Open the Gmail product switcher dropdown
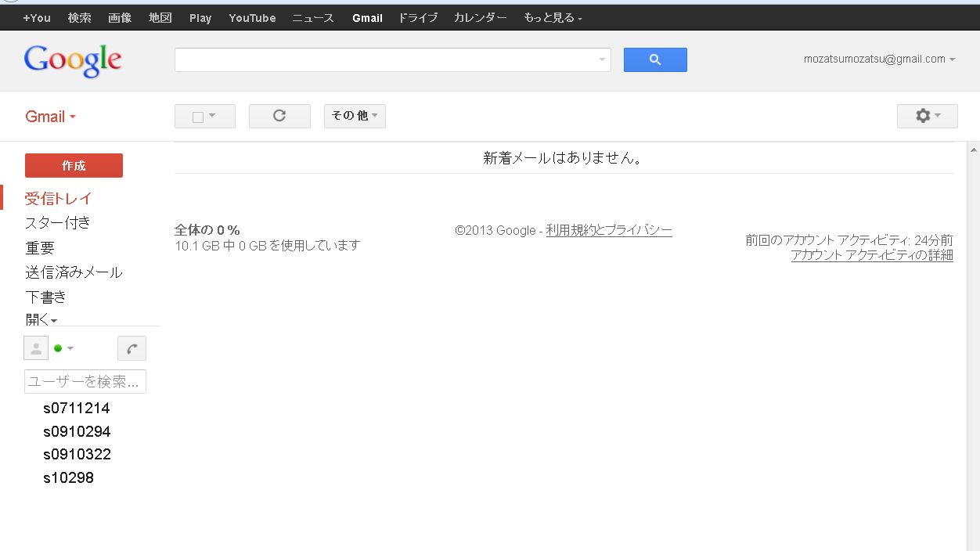The height and width of the screenshot is (551, 980). coord(51,117)
